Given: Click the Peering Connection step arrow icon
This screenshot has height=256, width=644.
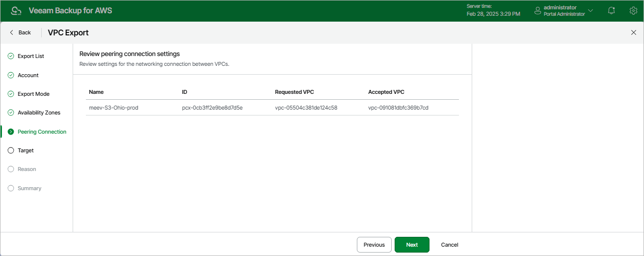Looking at the screenshot, I should 11,132.
